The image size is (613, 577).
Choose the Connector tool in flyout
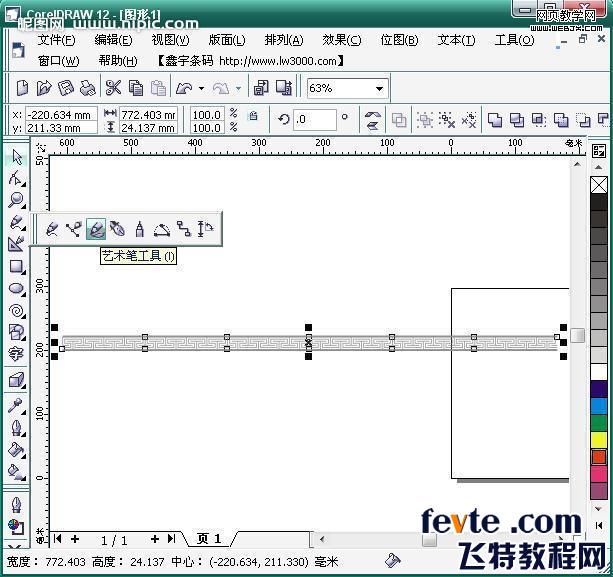[184, 229]
